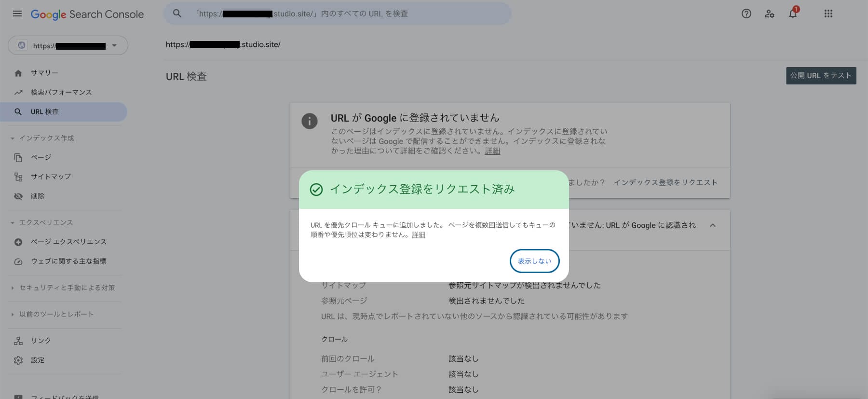The width and height of the screenshot is (868, 399).
Task: Open the notifications bell
Action: (x=792, y=14)
